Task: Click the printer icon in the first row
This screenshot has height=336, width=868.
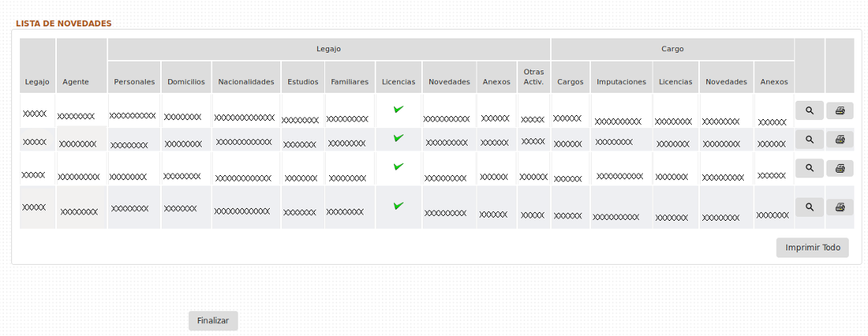Action: pos(839,110)
